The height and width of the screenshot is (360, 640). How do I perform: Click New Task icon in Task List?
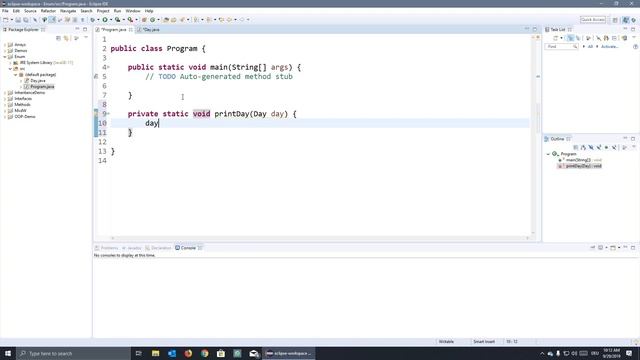click(556, 38)
